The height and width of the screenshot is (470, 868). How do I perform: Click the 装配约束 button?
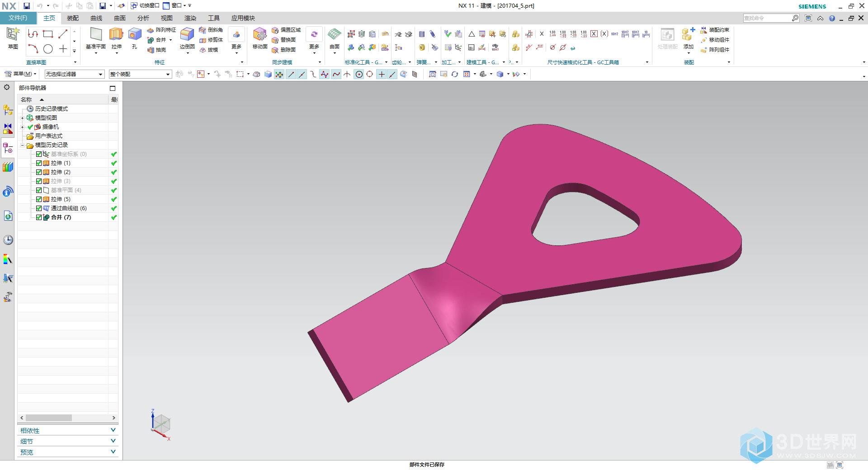[x=715, y=30]
